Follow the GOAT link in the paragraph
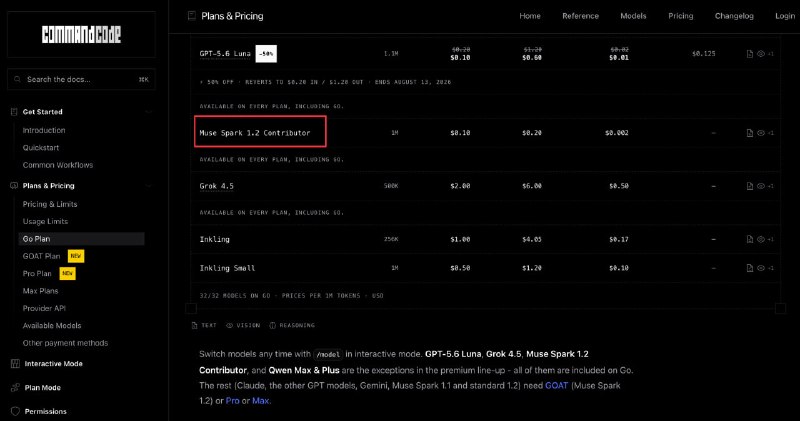The width and height of the screenshot is (800, 421). click(x=557, y=386)
